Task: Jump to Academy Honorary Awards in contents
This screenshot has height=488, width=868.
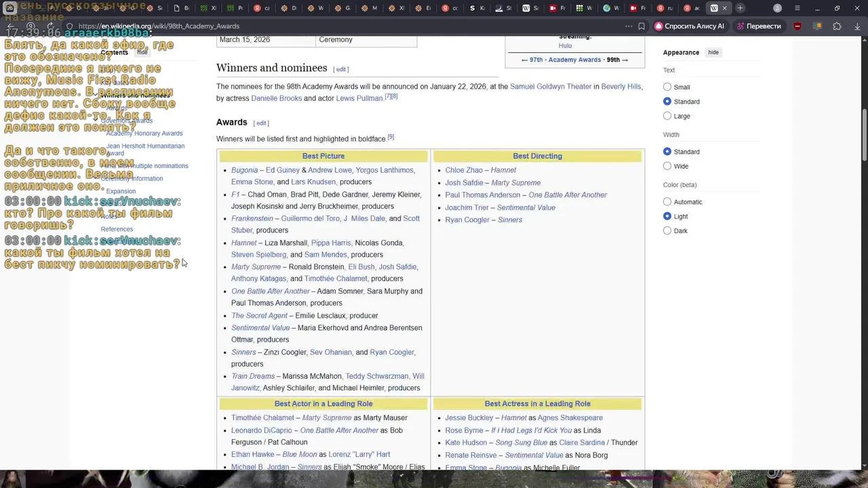Action: 144,134
